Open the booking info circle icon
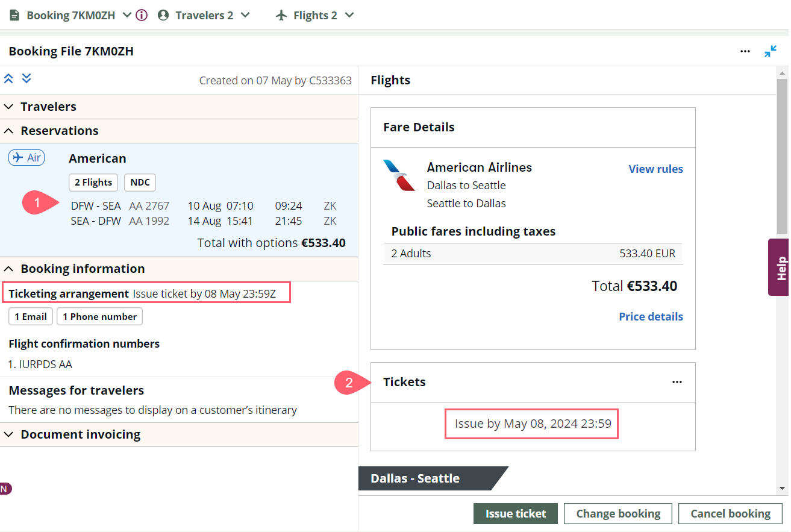The image size is (791, 532). [x=142, y=15]
